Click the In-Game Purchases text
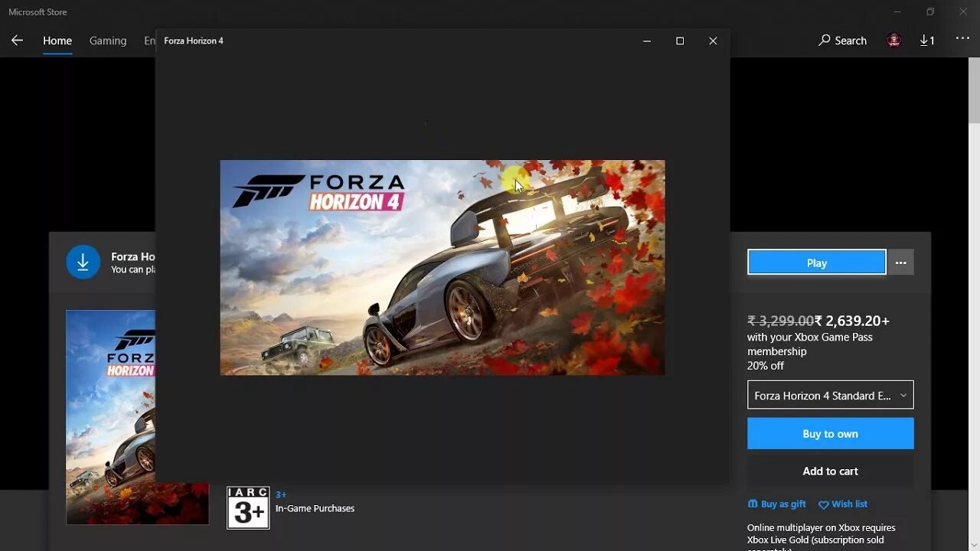 (x=315, y=508)
